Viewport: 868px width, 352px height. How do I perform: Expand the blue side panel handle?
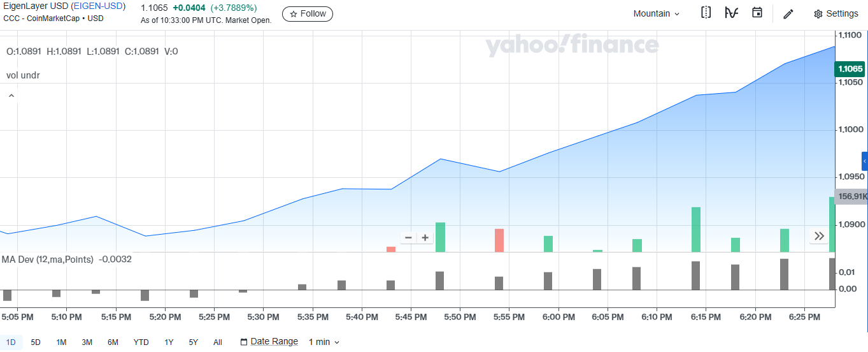(x=865, y=161)
